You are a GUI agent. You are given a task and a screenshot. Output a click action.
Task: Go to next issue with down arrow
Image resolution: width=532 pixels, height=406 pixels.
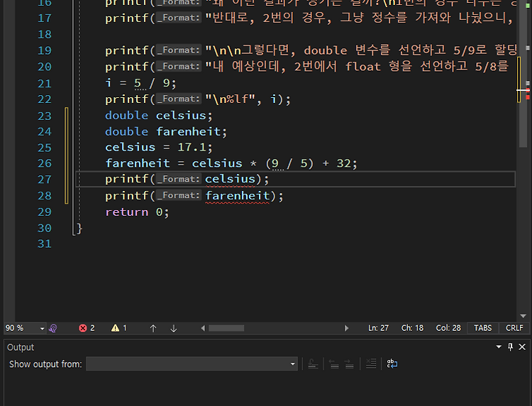pos(174,328)
